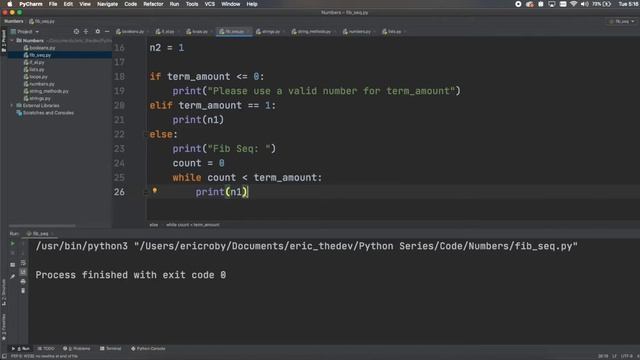Open the Refactor menu

(153, 4)
